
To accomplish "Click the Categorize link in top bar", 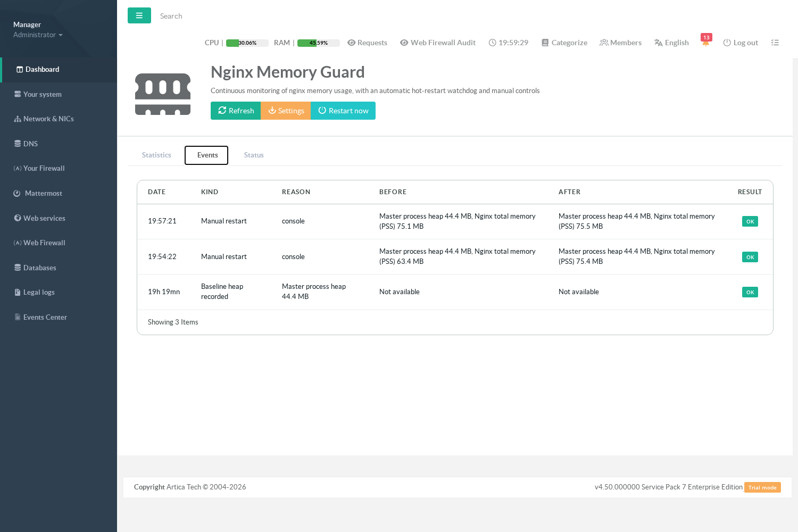I will [x=564, y=43].
